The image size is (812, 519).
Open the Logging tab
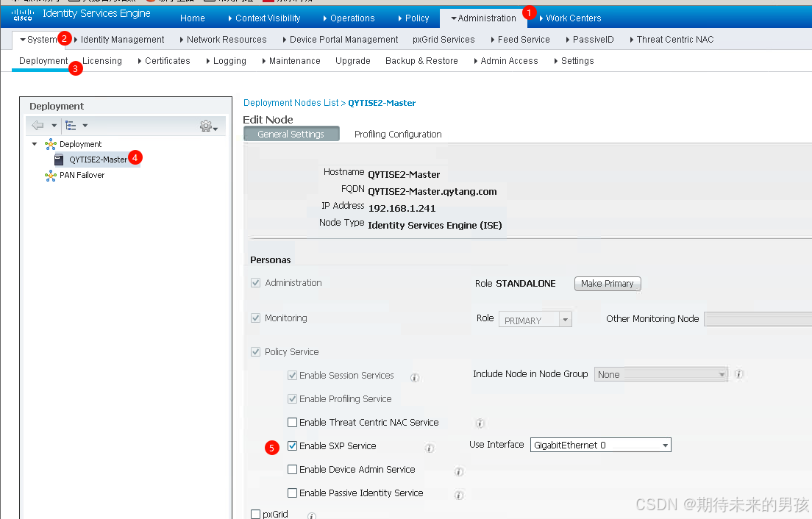226,60
